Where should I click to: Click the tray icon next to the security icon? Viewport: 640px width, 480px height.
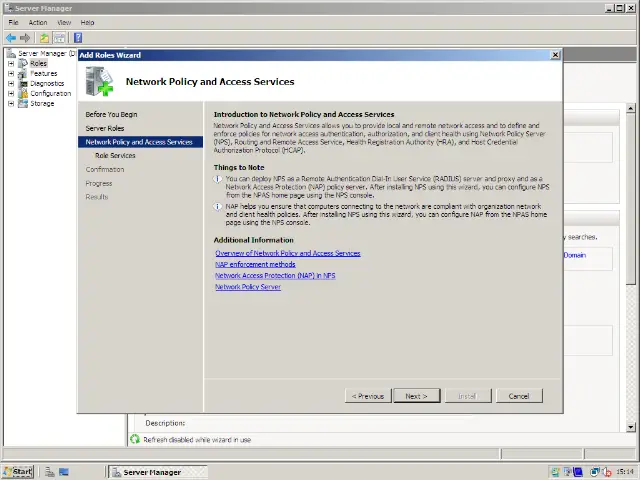[567, 472]
